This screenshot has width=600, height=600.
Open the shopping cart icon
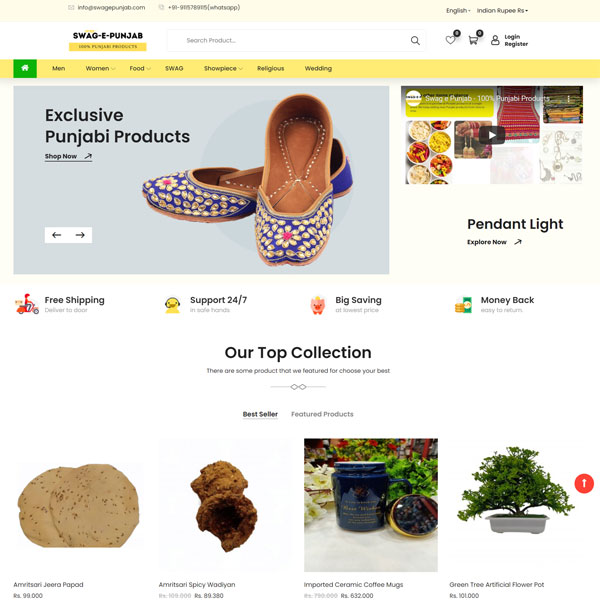click(x=473, y=40)
